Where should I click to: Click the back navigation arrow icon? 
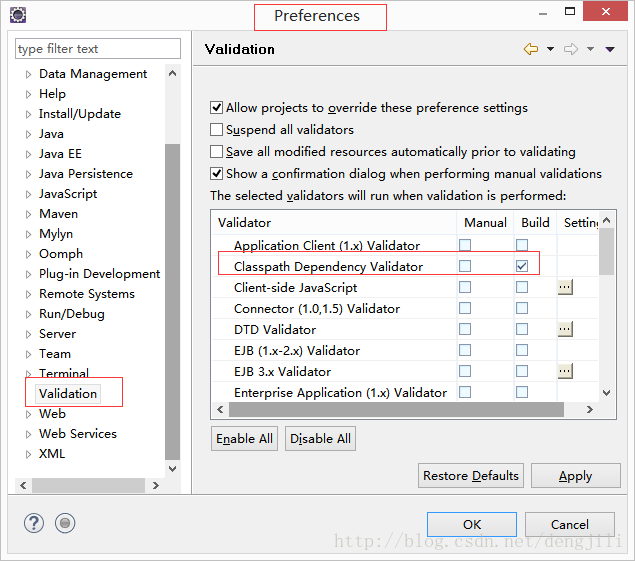[x=531, y=49]
